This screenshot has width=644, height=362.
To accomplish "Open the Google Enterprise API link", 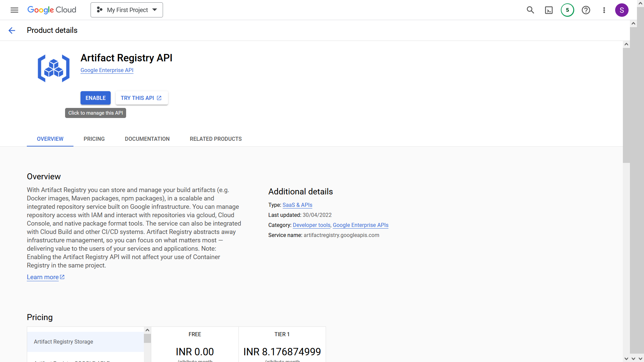I will coord(107,70).
